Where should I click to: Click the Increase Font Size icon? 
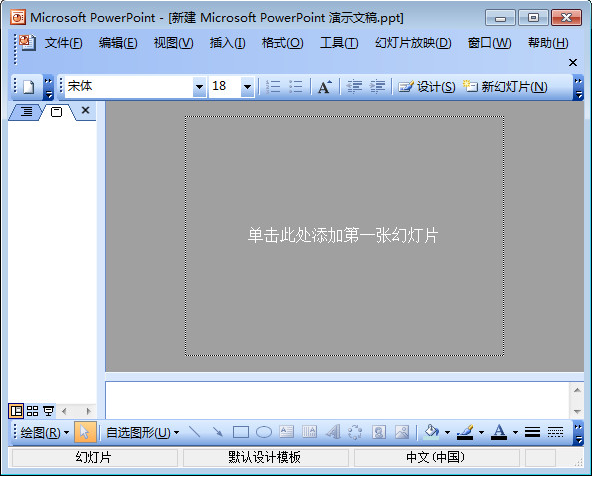point(325,87)
